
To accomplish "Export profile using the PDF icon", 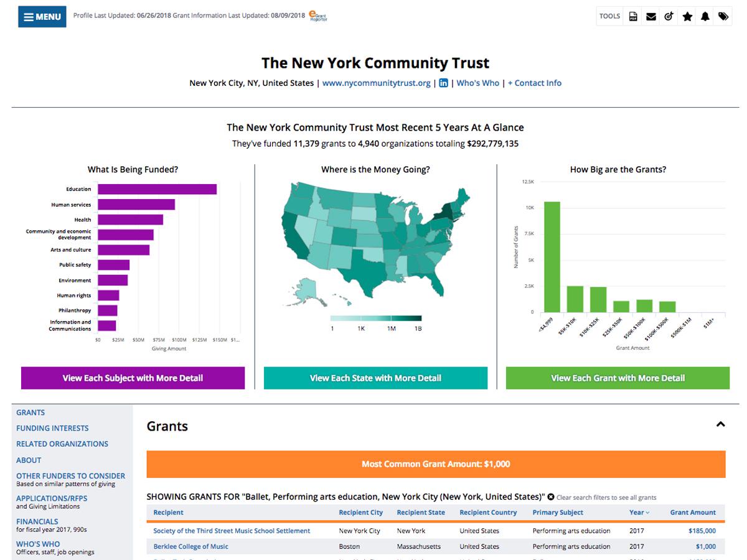I will click(x=633, y=17).
